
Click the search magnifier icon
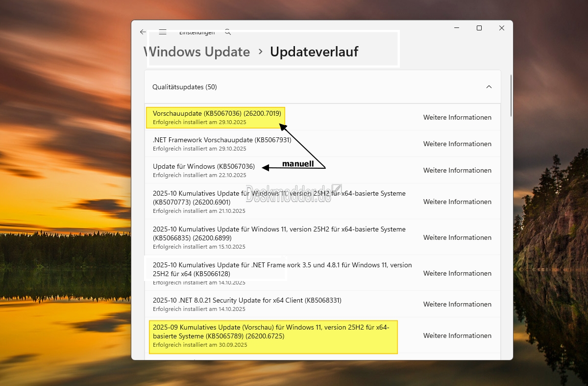click(228, 32)
